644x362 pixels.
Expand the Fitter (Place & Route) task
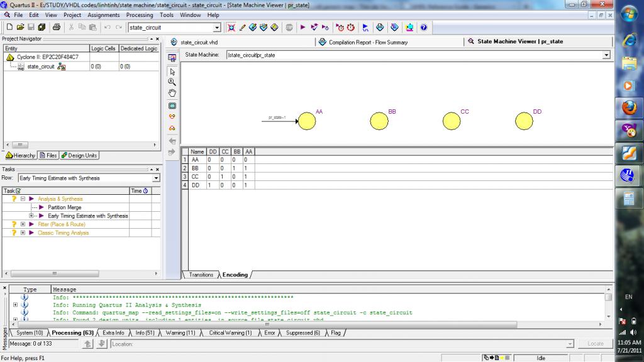(x=23, y=224)
